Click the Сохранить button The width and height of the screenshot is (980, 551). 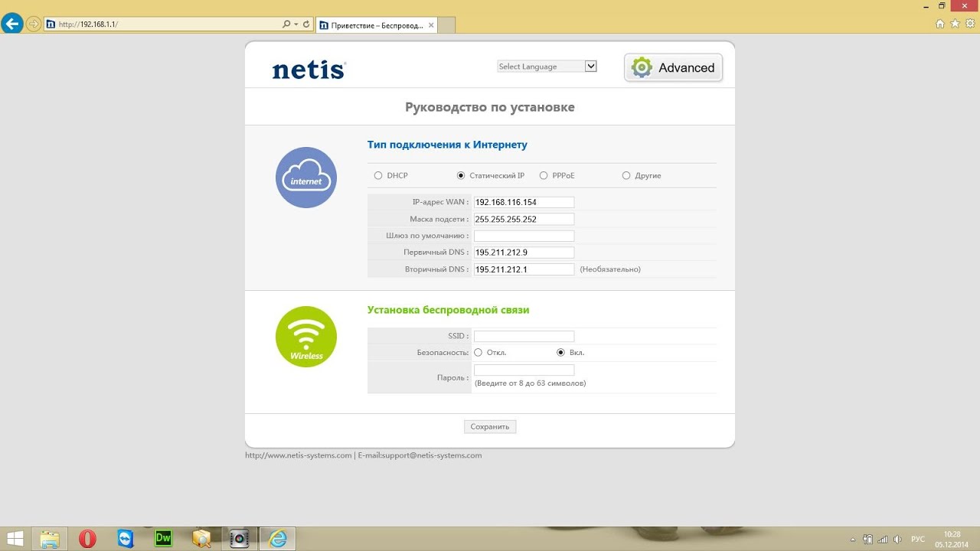(490, 426)
